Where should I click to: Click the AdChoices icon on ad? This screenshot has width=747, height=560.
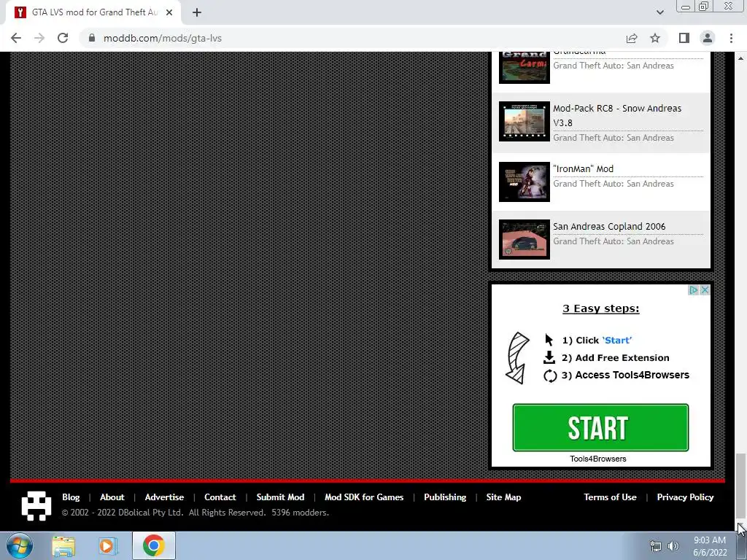(694, 290)
